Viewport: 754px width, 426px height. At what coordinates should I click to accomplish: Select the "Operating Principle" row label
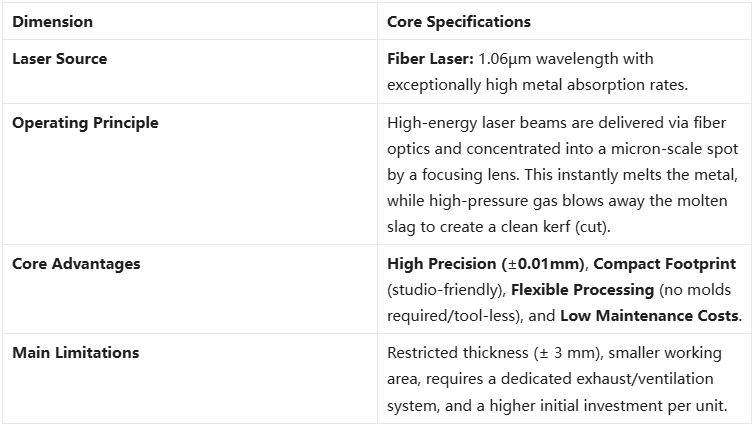[85, 123]
